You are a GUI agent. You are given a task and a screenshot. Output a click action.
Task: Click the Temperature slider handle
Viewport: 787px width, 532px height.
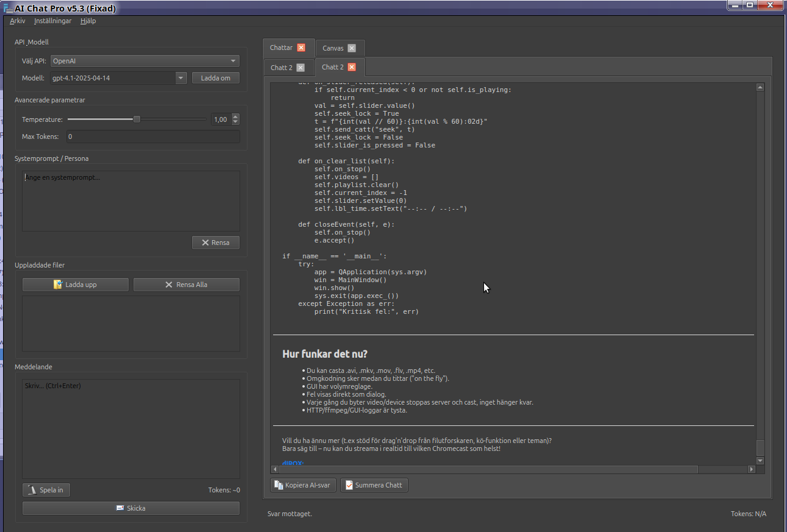(137, 119)
